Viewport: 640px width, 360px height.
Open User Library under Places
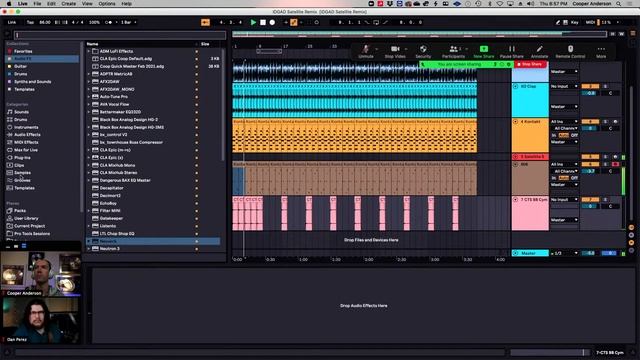coord(26,218)
